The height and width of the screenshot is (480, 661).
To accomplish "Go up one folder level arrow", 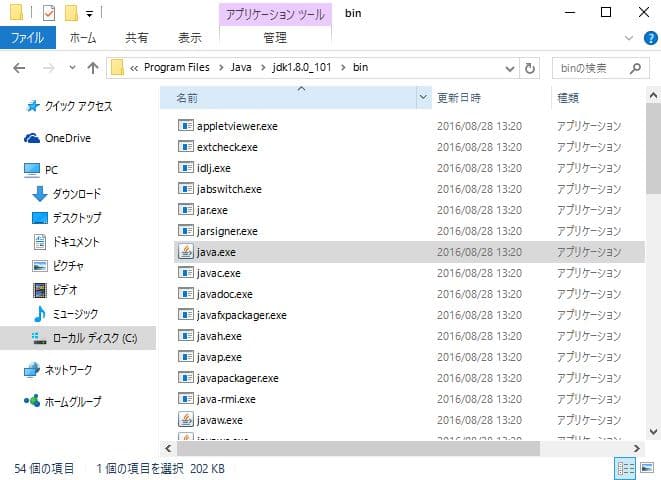I will click(93, 68).
